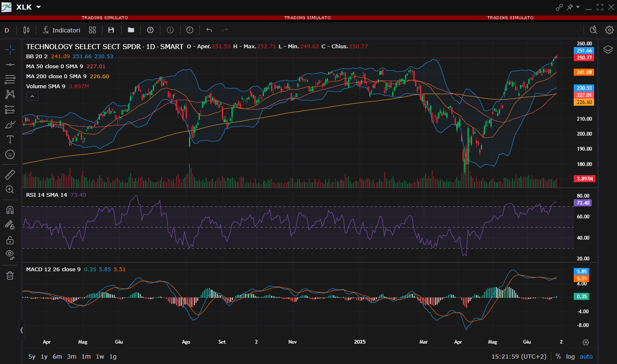
Task: Select the 5y time range
Action: tap(32, 357)
